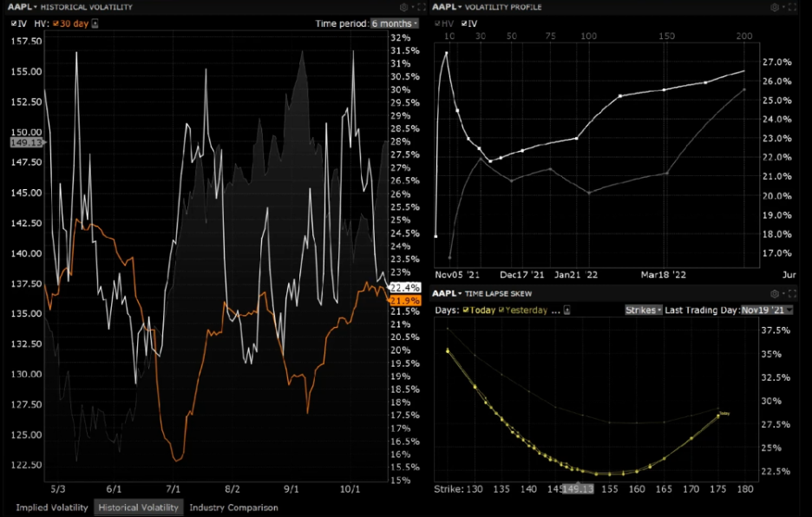
Task: Click the orange 21.9% HV value label
Action: coord(405,300)
